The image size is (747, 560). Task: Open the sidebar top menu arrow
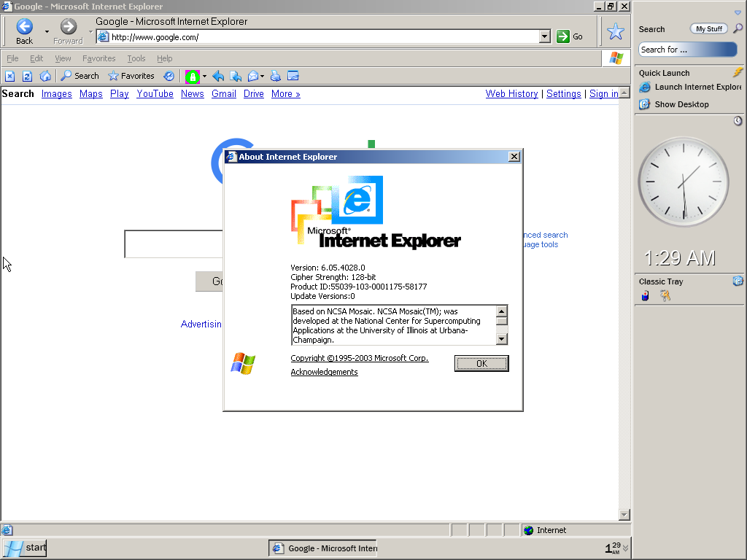(738, 13)
